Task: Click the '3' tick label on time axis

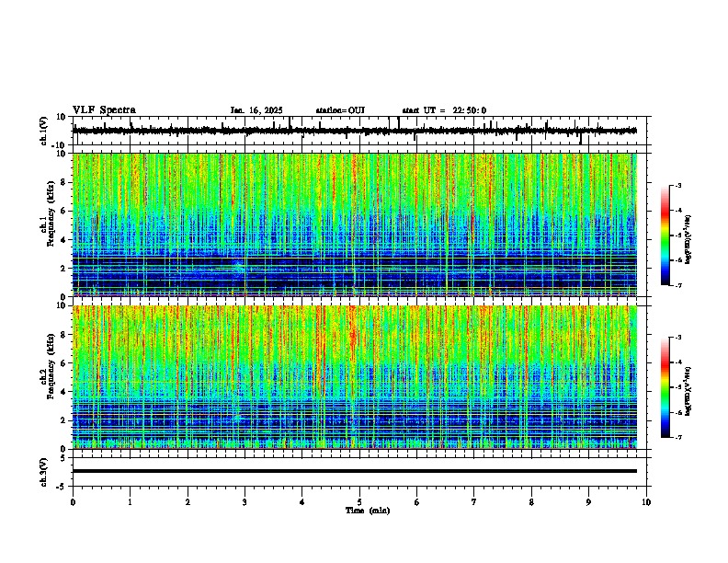Action: coord(245,502)
